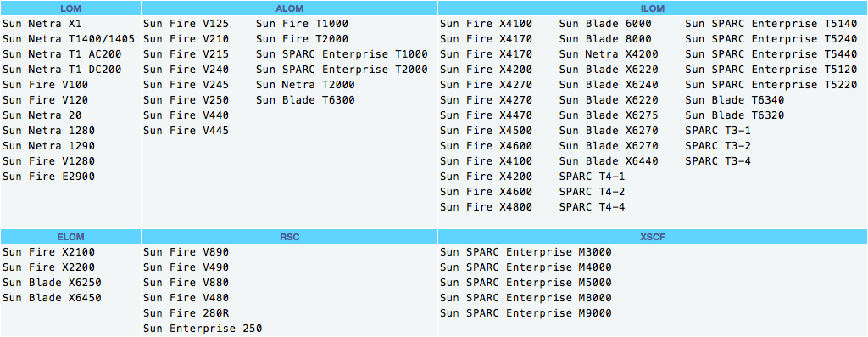The image size is (868, 337).
Task: Click the RSC section header
Action: (x=290, y=237)
